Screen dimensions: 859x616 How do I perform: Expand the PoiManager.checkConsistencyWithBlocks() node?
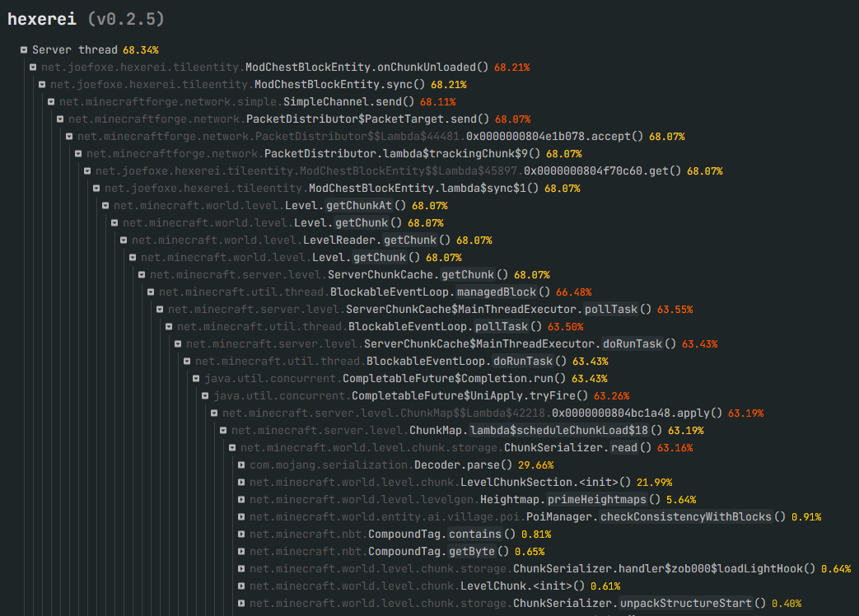(x=241, y=517)
